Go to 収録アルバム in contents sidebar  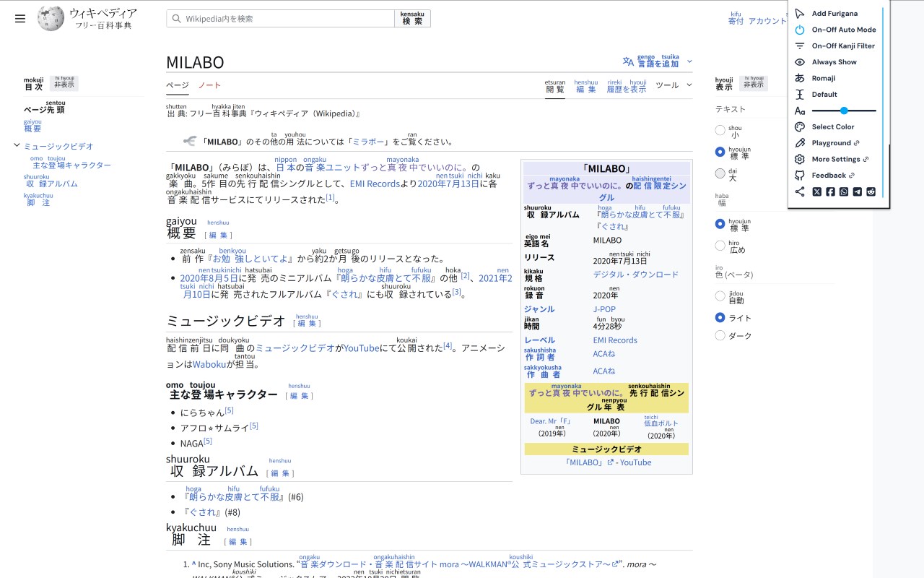pos(52,181)
